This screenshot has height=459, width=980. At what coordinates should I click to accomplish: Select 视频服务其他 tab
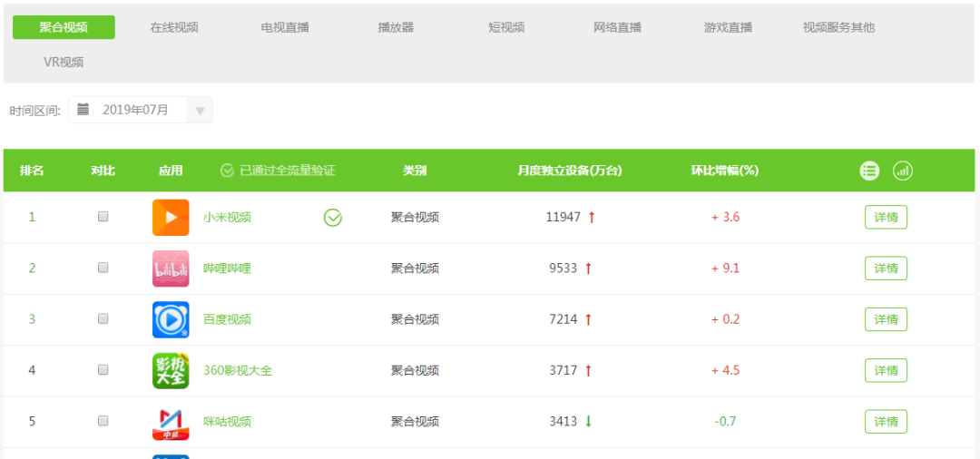pos(838,27)
